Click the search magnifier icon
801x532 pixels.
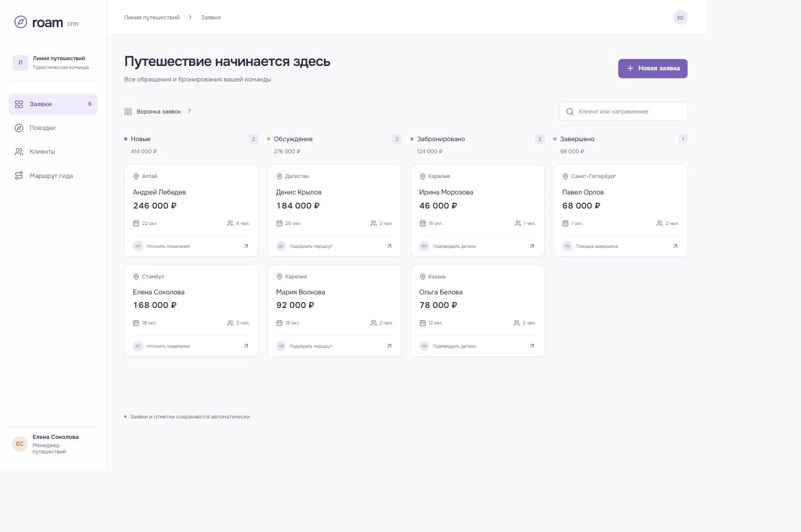[570, 112]
